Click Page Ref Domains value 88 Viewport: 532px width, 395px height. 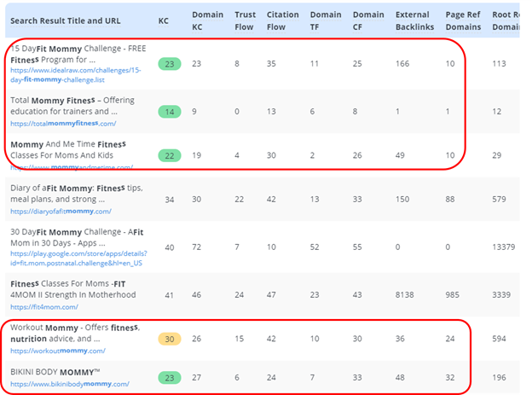point(450,199)
